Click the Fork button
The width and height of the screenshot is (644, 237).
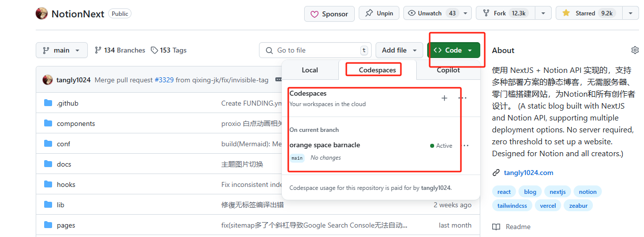pos(506,13)
